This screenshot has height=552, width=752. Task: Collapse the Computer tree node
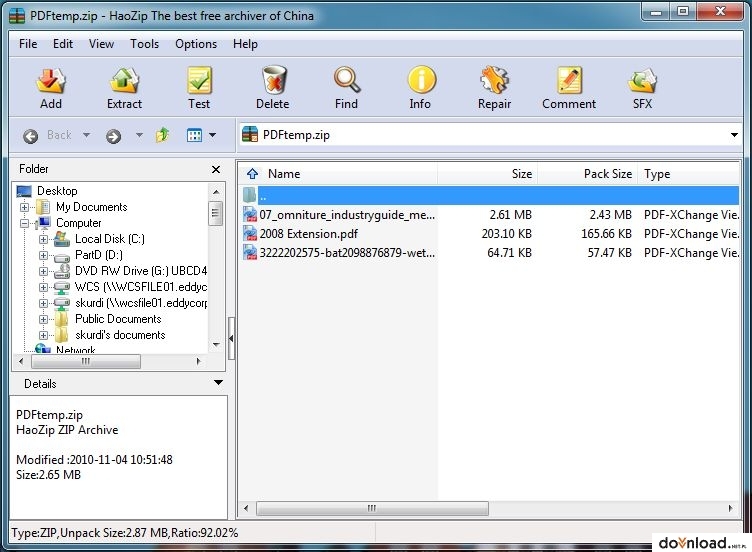(24, 223)
